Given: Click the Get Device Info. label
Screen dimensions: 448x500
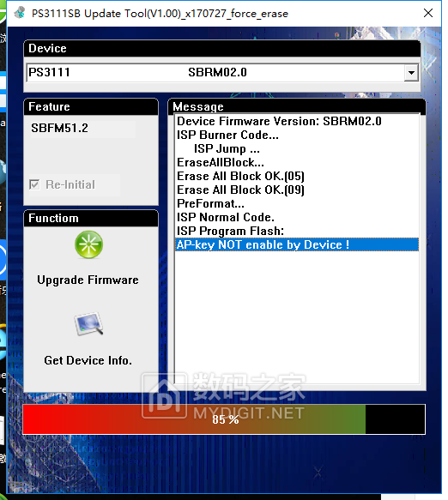Looking at the screenshot, I should [88, 360].
